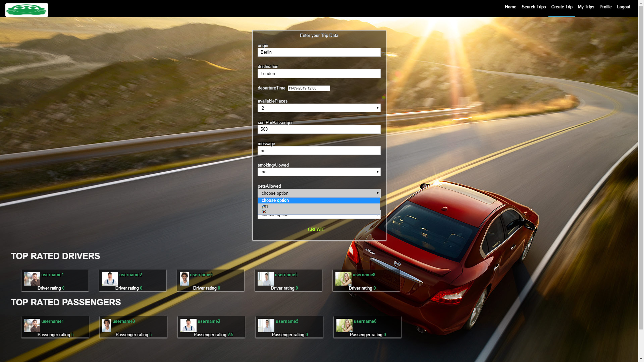Click the origin field containing Berlin
The height and width of the screenshot is (362, 644).
coord(319,52)
